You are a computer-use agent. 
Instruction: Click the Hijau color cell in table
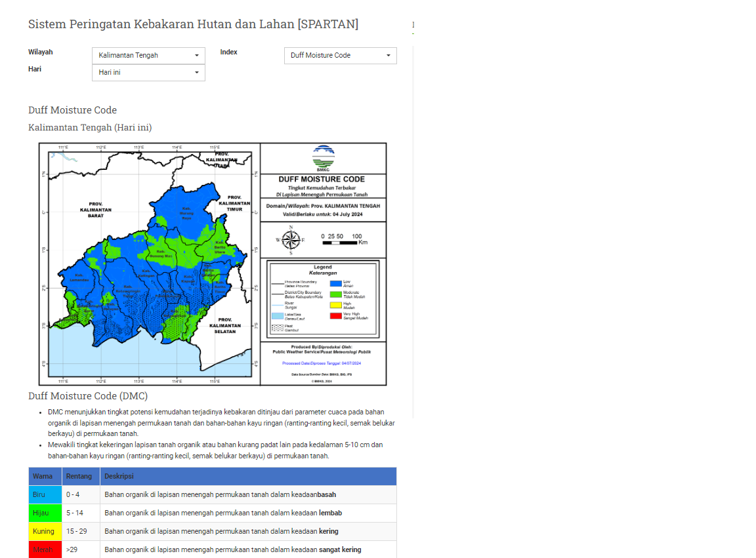point(45,513)
